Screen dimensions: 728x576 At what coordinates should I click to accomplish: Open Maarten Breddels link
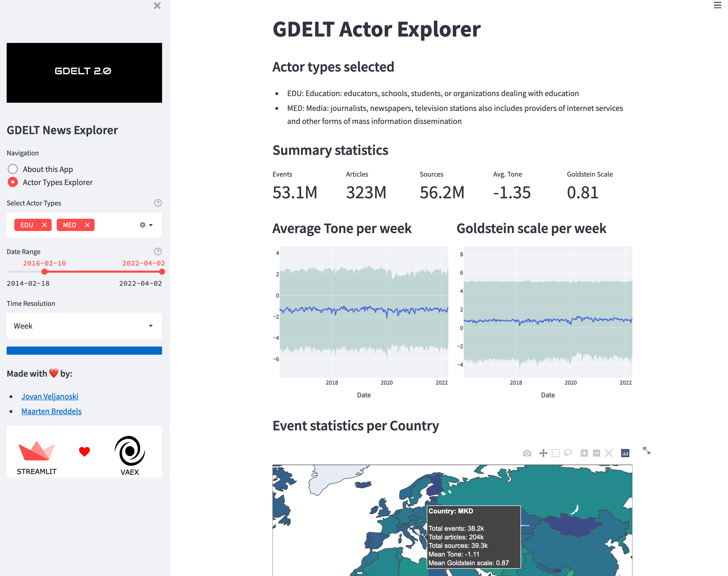tap(51, 411)
